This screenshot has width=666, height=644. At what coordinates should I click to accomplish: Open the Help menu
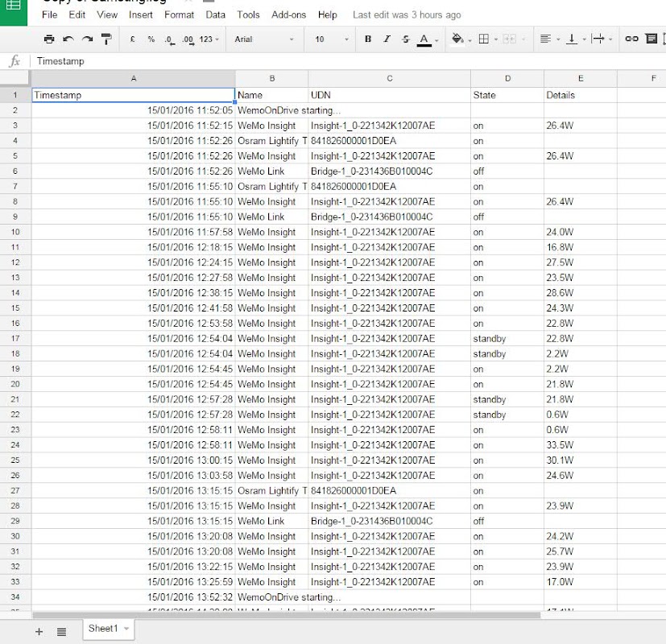[328, 14]
